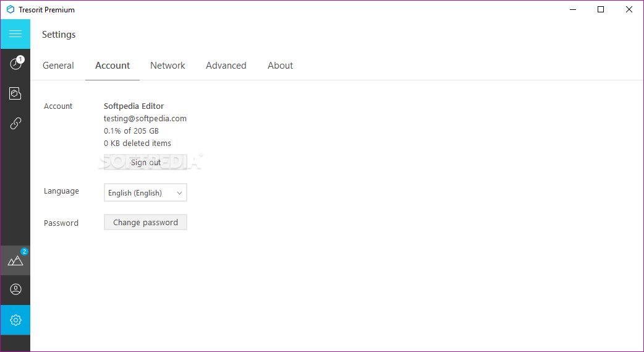Open the hamburger navigation menu
The width and height of the screenshot is (644, 352).
pyautogui.click(x=15, y=34)
